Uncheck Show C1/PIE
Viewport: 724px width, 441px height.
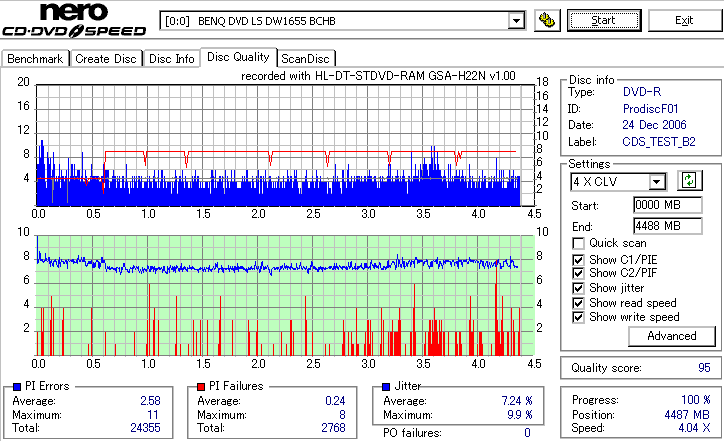[578, 260]
